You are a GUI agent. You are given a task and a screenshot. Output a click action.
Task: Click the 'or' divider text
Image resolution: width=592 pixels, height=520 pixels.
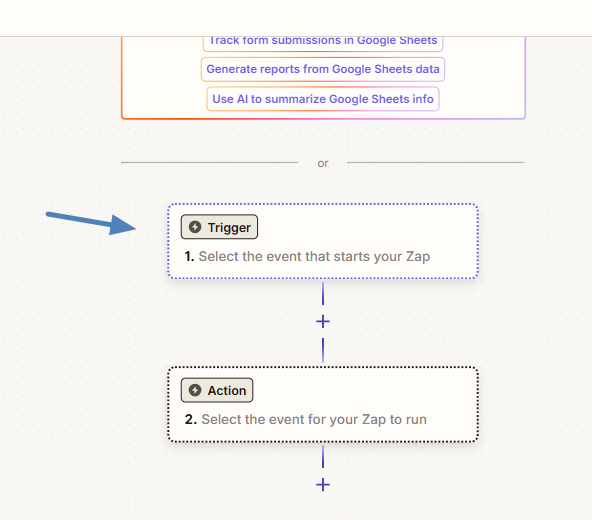(323, 163)
